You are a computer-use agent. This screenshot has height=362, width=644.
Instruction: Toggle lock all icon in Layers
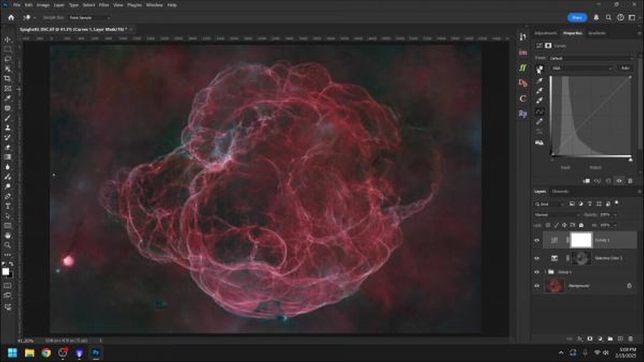pyautogui.click(x=581, y=225)
